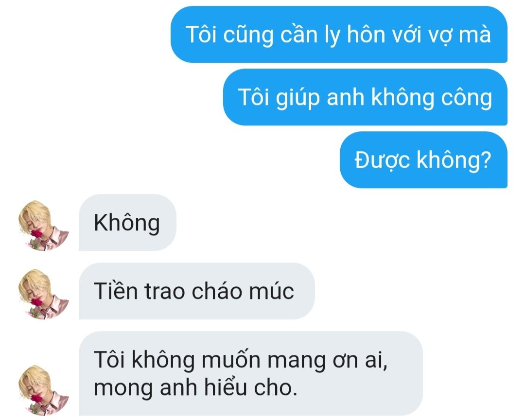This screenshot has height=420, width=525.
Task: Click the avatar beside the "Không" message
Action: (x=44, y=225)
